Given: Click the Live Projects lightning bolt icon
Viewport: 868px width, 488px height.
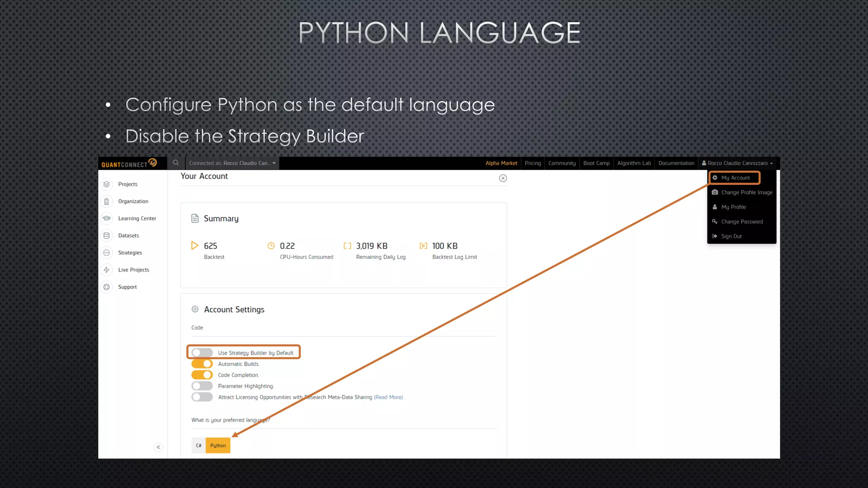Looking at the screenshot, I should click(106, 270).
